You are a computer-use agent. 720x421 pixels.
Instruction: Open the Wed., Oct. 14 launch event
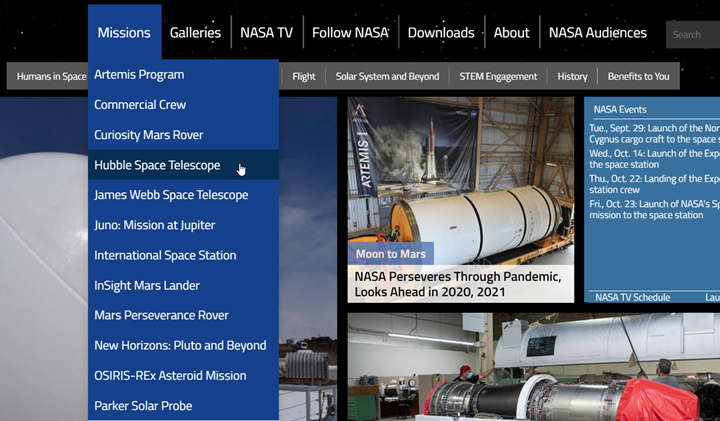tap(654, 159)
